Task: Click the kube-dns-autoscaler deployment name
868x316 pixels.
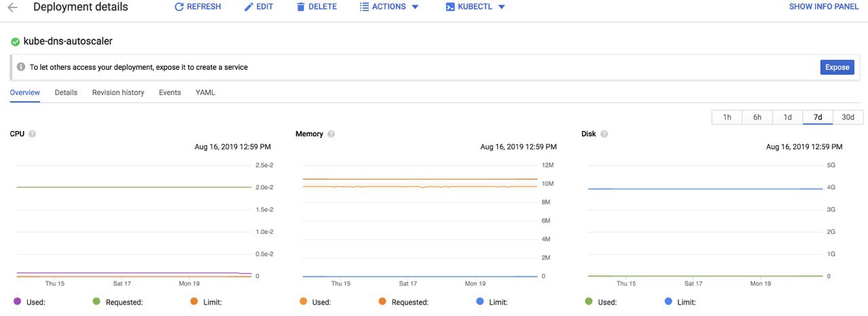Action: tap(68, 41)
